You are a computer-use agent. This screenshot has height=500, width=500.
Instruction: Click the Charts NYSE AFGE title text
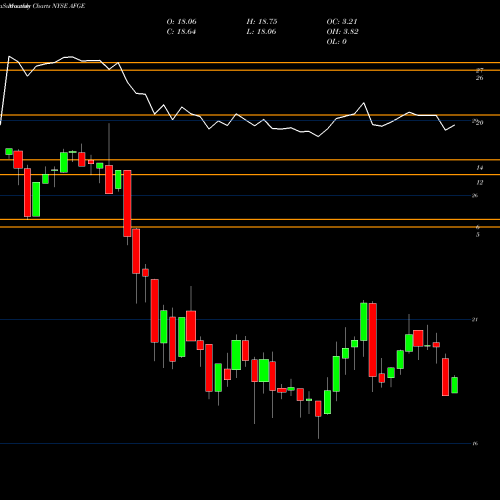pyautogui.click(x=59, y=6)
